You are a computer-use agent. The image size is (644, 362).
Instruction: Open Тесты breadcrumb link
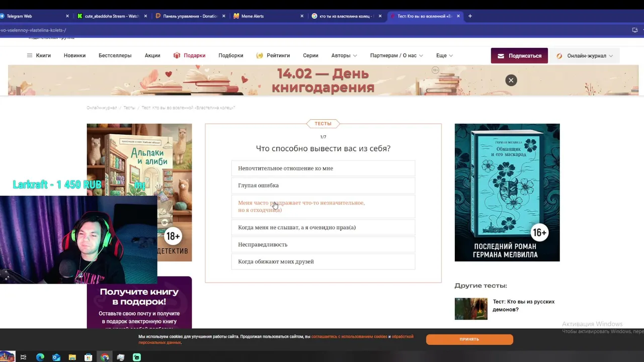point(129,108)
